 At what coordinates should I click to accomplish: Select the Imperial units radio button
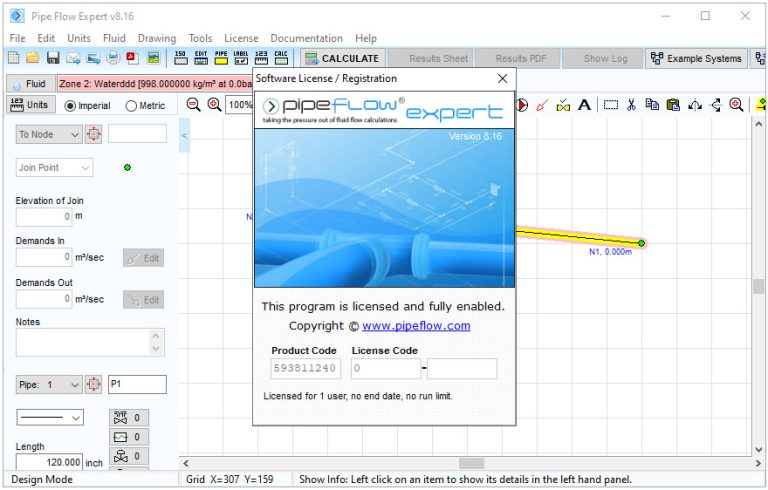click(x=88, y=106)
